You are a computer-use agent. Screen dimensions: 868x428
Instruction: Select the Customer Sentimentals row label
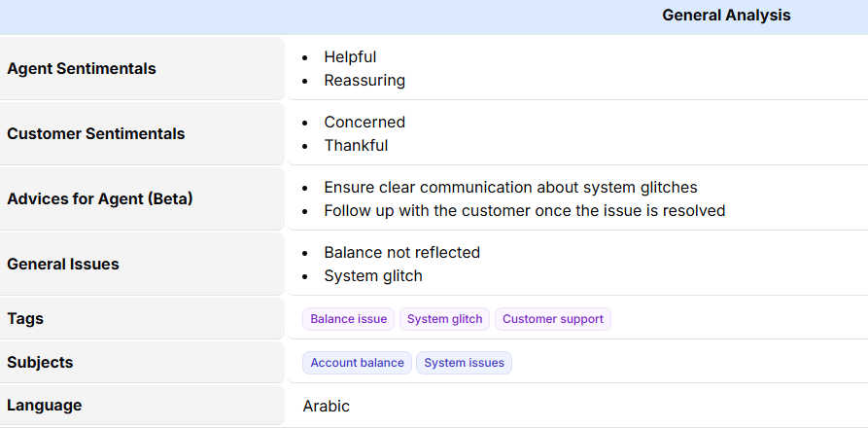point(96,134)
